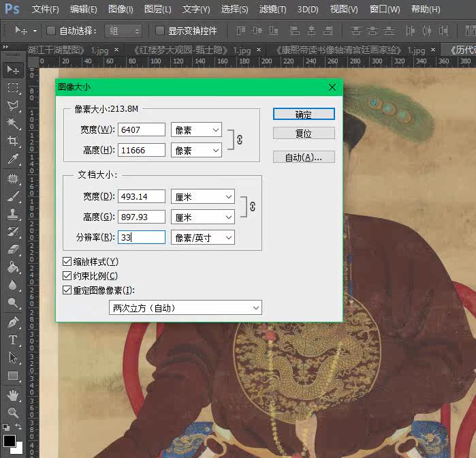Viewport: 476px width, 458px height.
Task: Click the document size link chain icon
Action: pos(252,207)
